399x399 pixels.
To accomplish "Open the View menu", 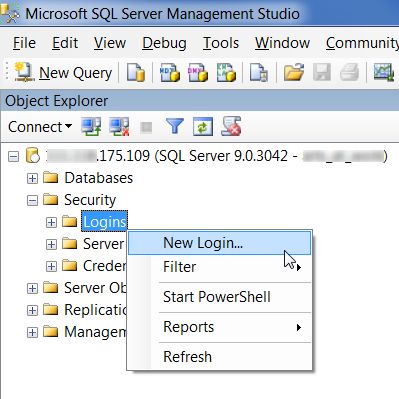I will point(110,43).
